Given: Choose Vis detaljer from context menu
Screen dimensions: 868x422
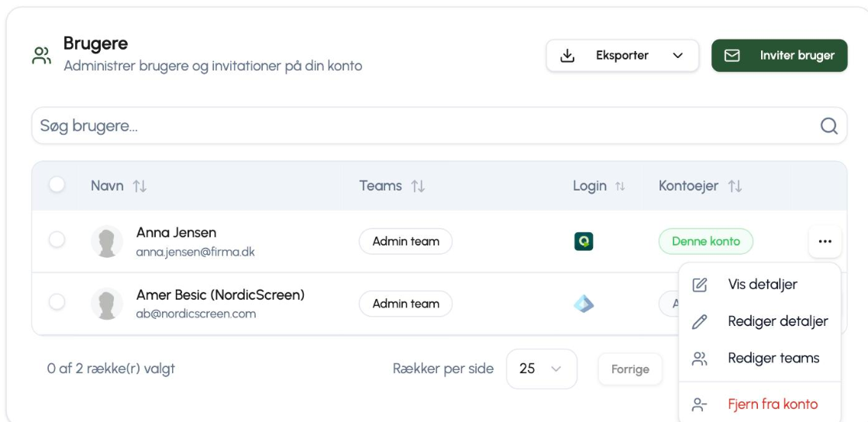Looking at the screenshot, I should [759, 284].
